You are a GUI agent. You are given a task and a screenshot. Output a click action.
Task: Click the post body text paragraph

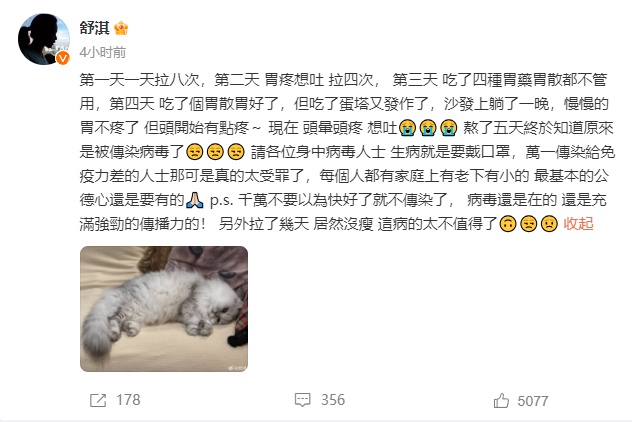click(347, 152)
